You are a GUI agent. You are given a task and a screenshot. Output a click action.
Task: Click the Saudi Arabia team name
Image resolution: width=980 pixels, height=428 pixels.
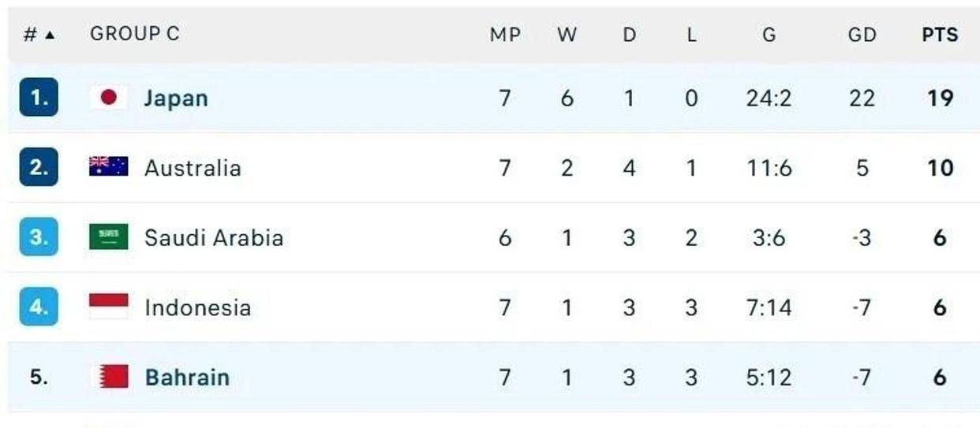(x=213, y=237)
